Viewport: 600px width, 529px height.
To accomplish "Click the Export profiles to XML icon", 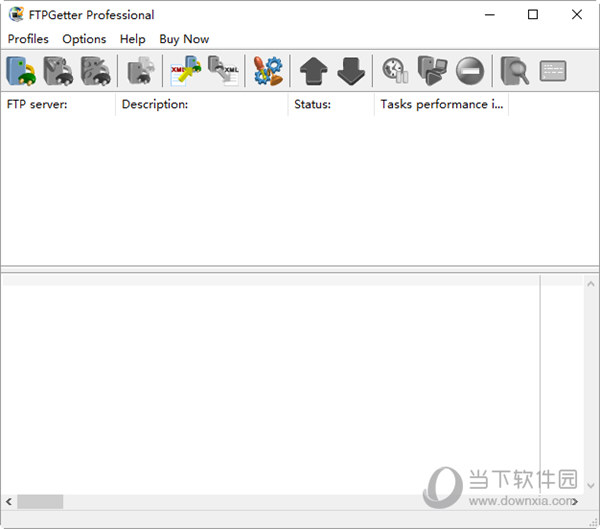I will click(223, 71).
